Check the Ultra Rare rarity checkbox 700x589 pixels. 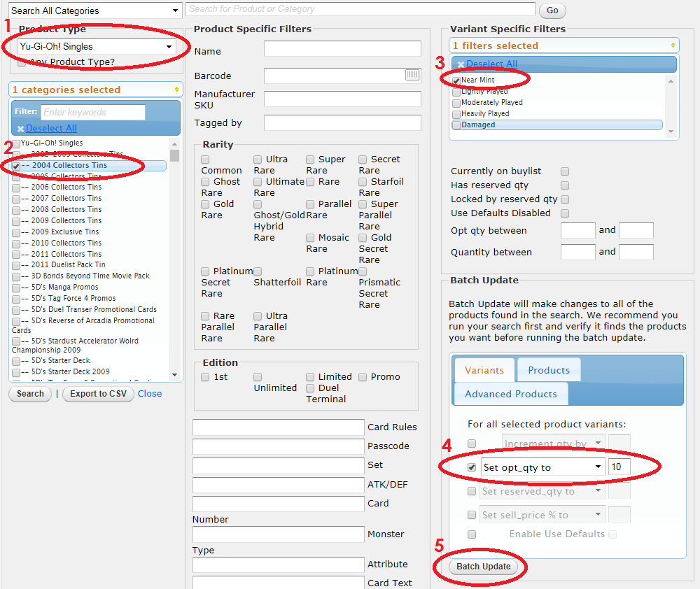click(258, 159)
